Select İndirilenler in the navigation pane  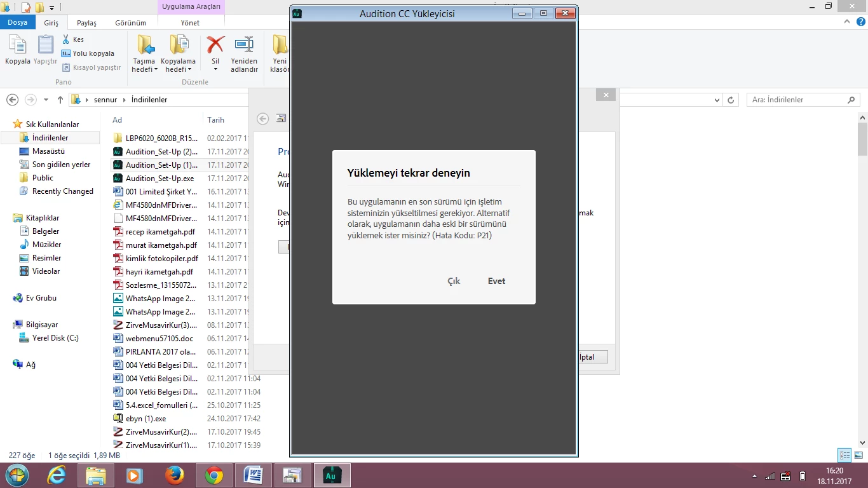point(50,138)
